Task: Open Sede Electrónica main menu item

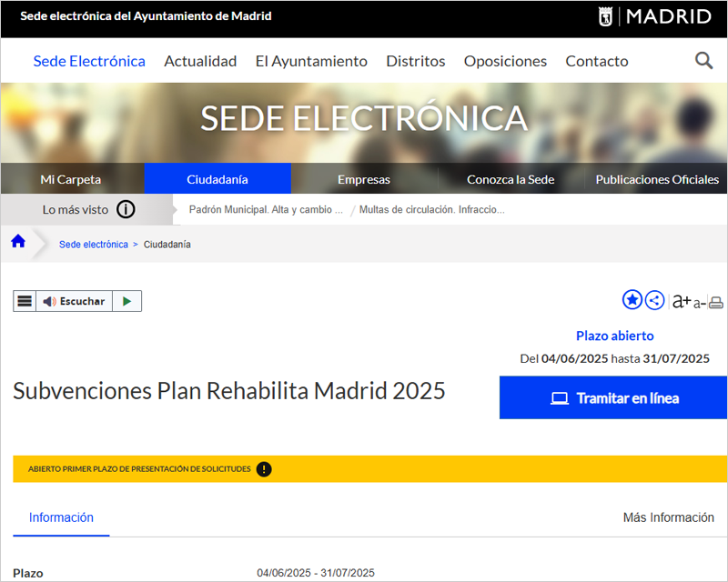Action: (89, 61)
